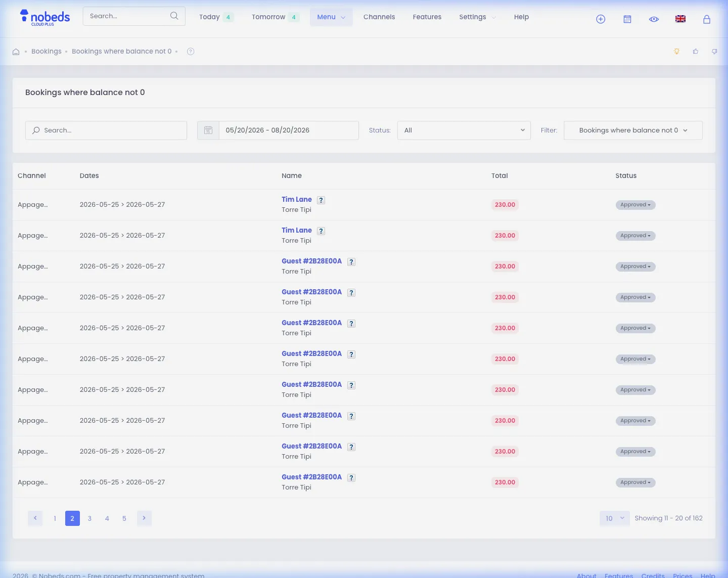728x578 pixels.
Task: Click 230.00 total on first row
Action: pos(505,205)
